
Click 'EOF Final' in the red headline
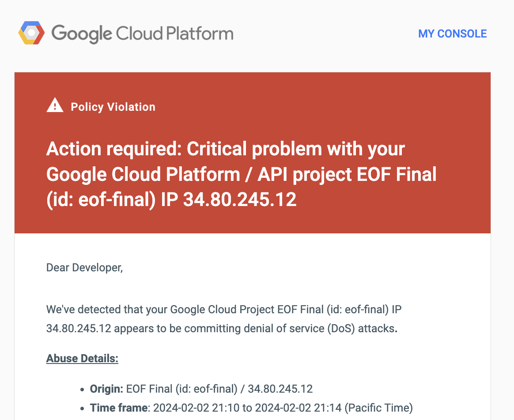(397, 174)
